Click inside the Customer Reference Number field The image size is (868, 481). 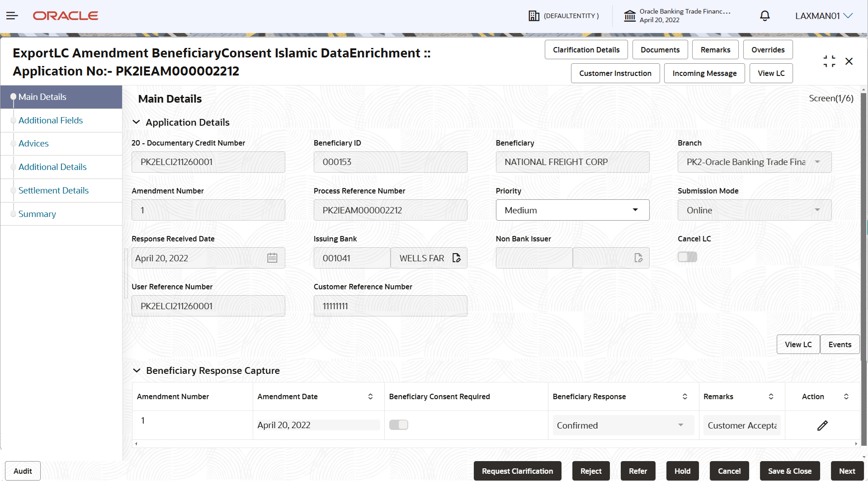click(x=390, y=306)
